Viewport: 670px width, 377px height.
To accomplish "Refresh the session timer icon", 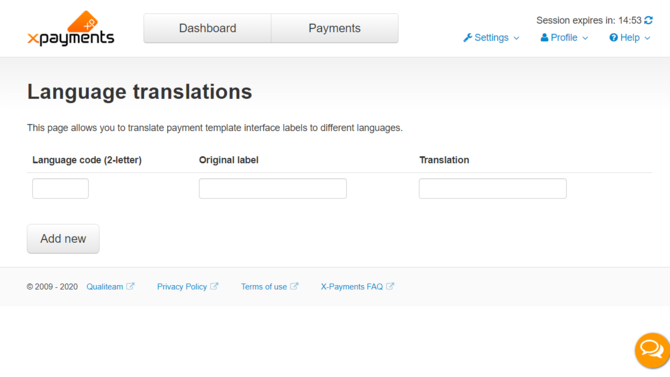I will 648,20.
